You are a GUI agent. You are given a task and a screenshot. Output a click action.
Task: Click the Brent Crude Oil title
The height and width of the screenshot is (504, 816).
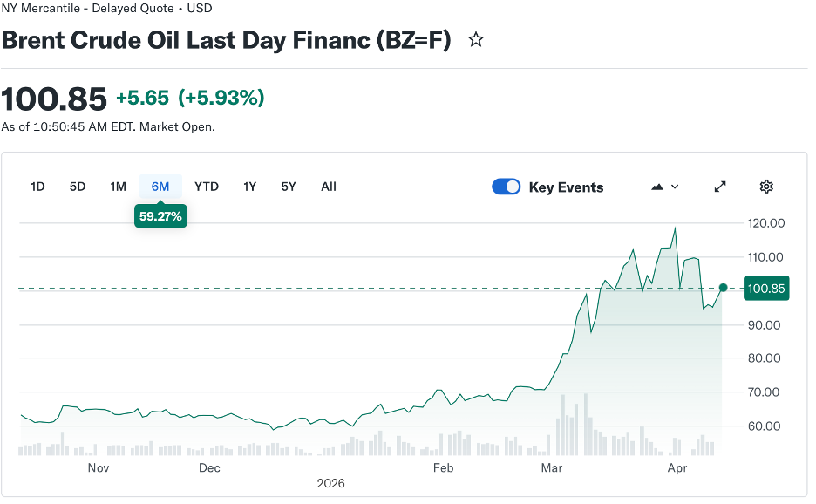click(x=226, y=40)
